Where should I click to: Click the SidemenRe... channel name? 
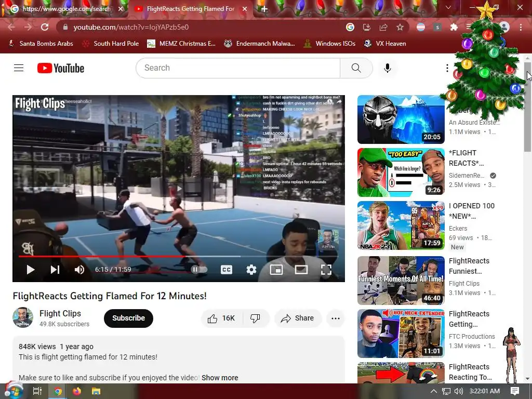tap(467, 176)
